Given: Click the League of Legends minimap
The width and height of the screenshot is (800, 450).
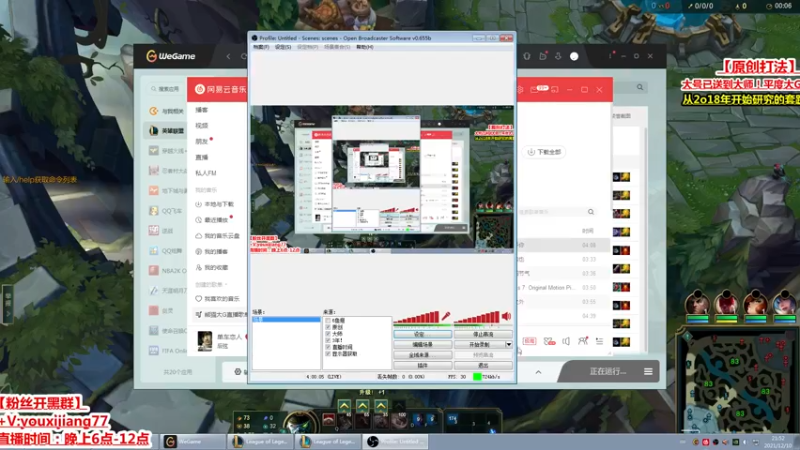Looking at the screenshot, I should point(737,381).
